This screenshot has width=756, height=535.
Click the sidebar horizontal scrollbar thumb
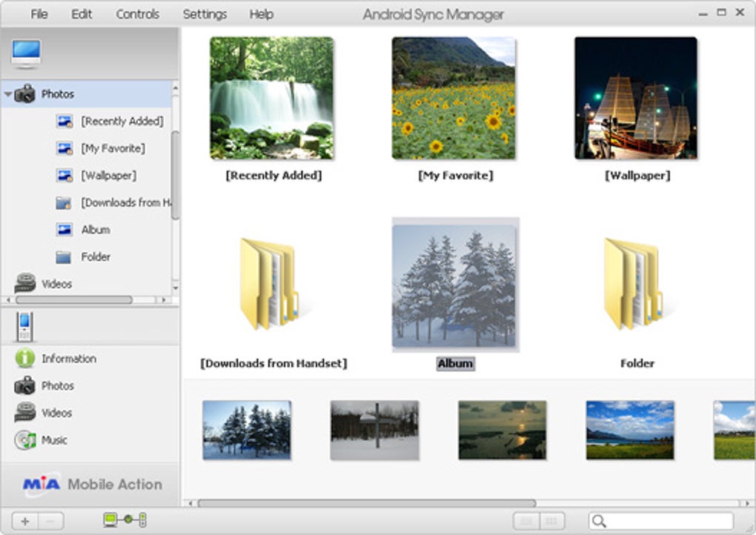tap(74, 300)
